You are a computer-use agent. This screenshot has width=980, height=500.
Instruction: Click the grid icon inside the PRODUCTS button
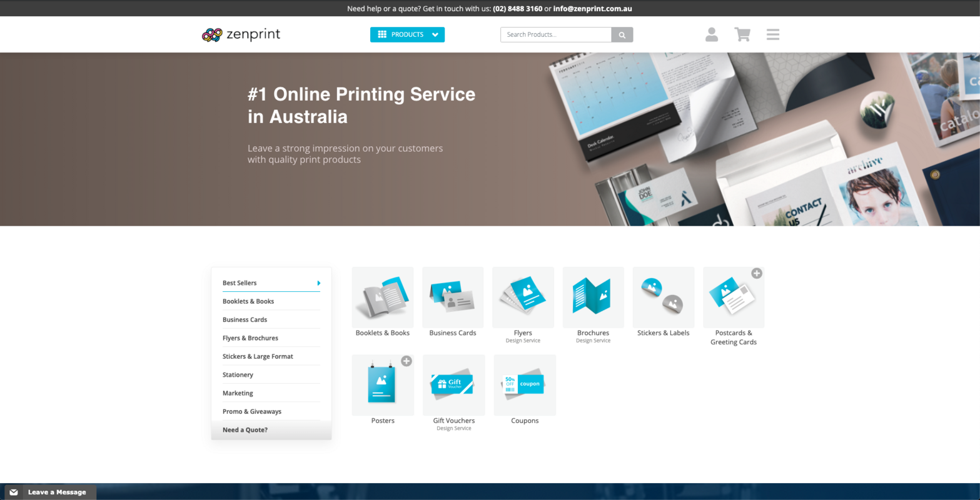383,34
